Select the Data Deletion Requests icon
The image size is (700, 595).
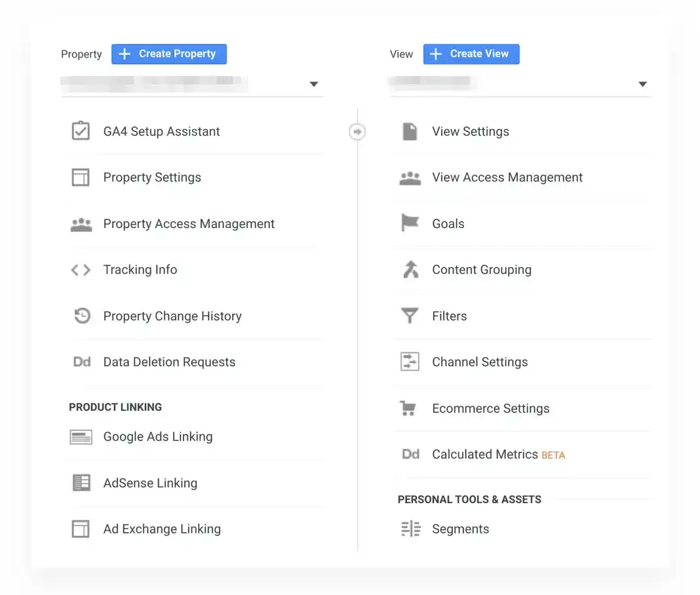81,362
